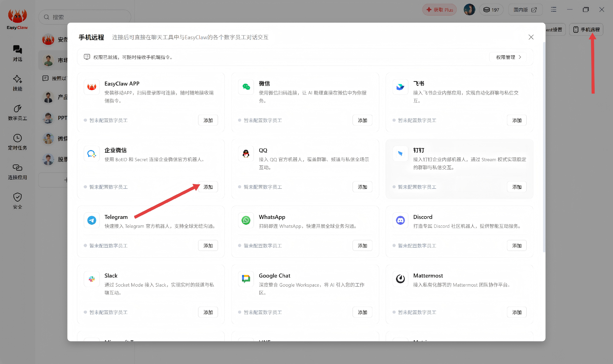Click the EasyClaw APP card icon
The height and width of the screenshot is (364, 613).
(x=92, y=87)
